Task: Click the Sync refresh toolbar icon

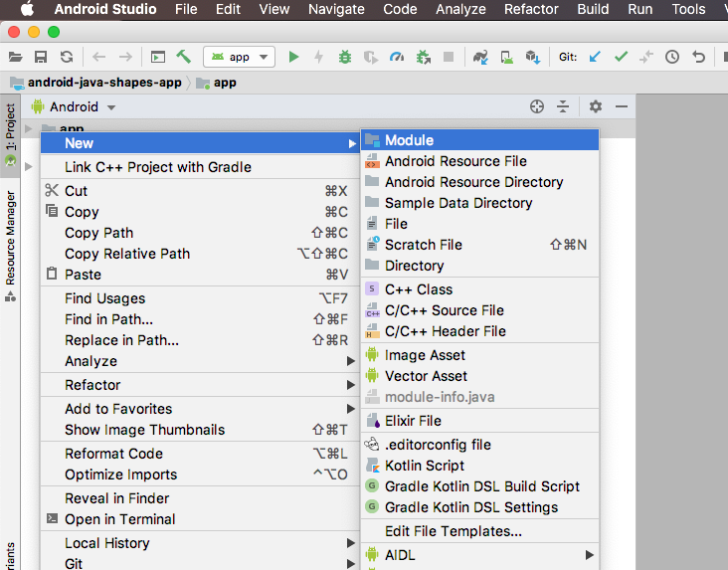Action: point(67,57)
